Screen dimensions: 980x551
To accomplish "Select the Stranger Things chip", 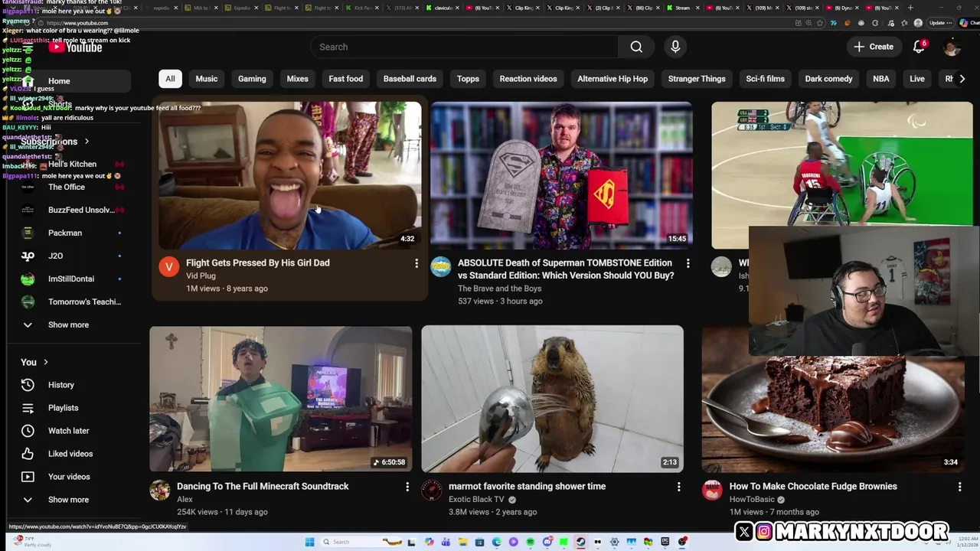I will pyautogui.click(x=697, y=79).
